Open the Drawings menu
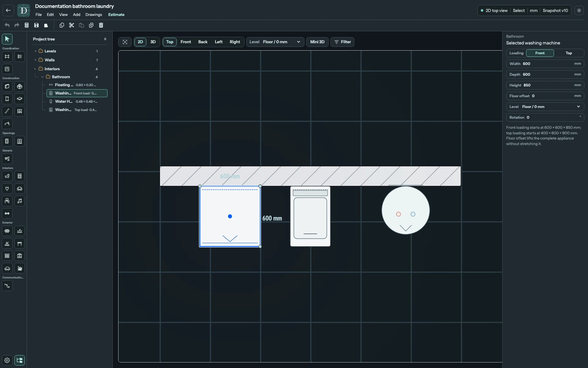The image size is (588, 368). pos(94,15)
